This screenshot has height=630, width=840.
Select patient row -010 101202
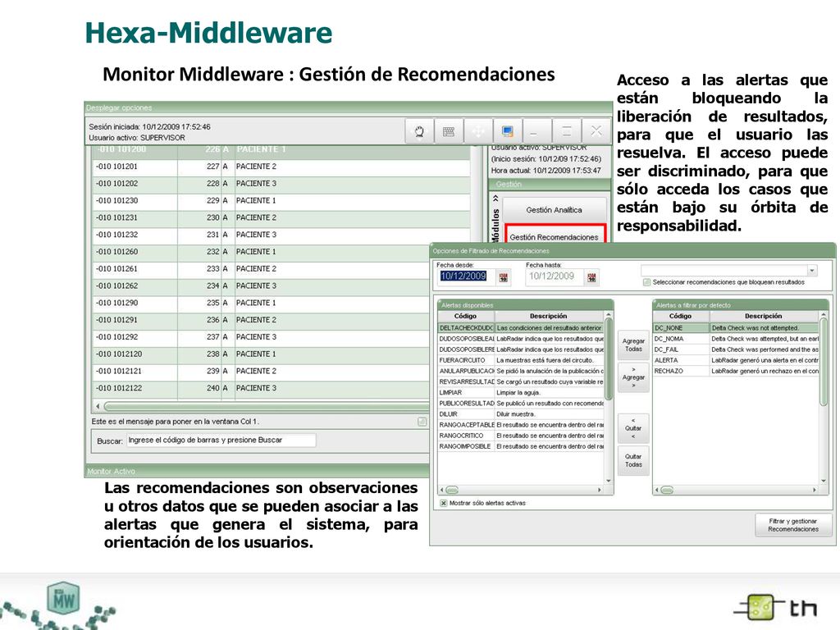(x=281, y=183)
